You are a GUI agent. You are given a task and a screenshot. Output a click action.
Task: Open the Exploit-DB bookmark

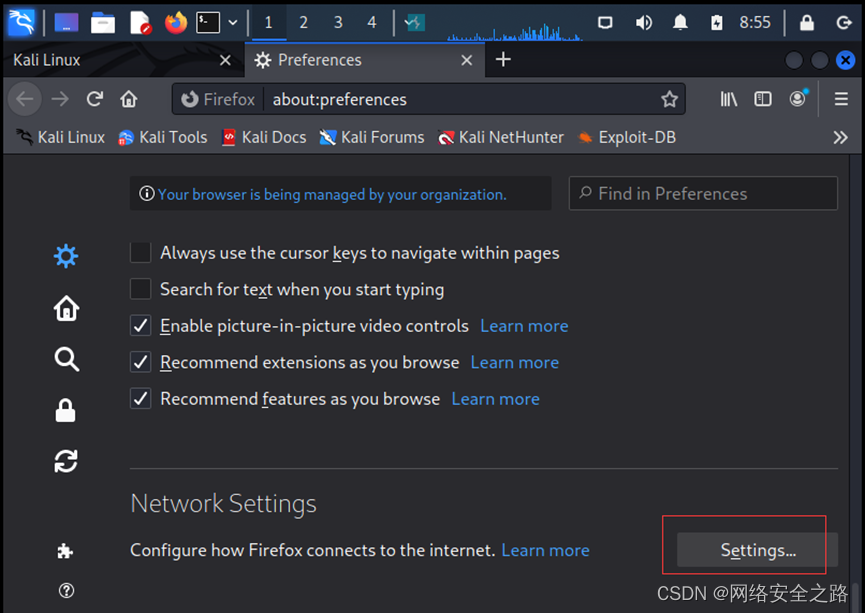626,137
